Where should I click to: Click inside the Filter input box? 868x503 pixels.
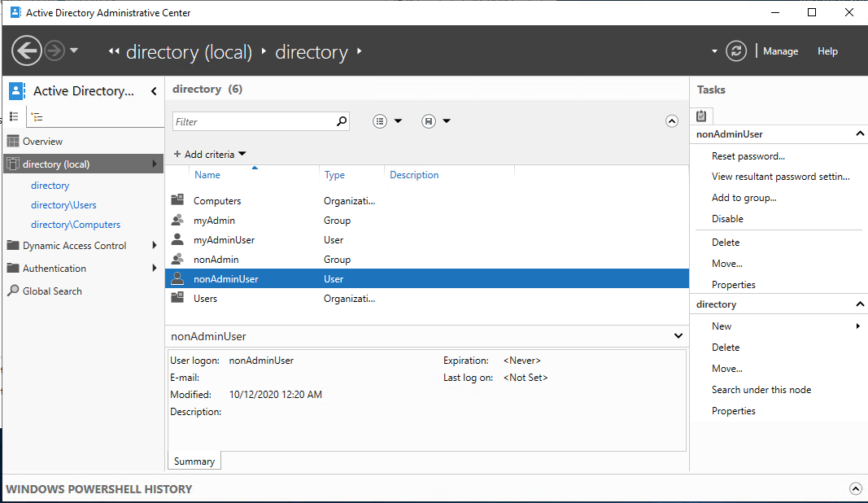[252, 120]
